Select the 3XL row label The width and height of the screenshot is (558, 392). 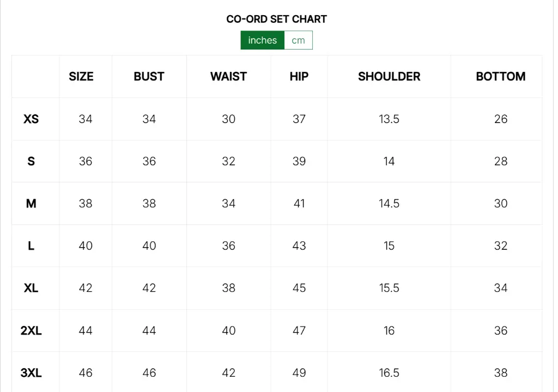click(31, 373)
